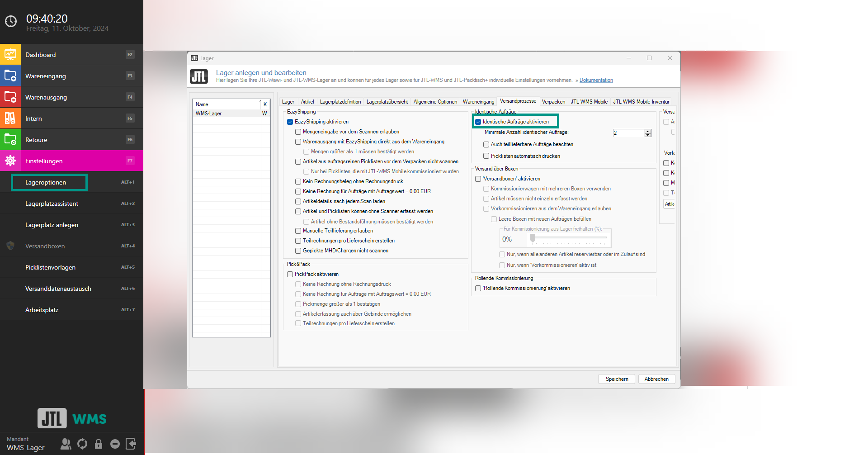868x455 pixels.
Task: Decrease minimum identical orders with down arrow
Action: (648, 135)
